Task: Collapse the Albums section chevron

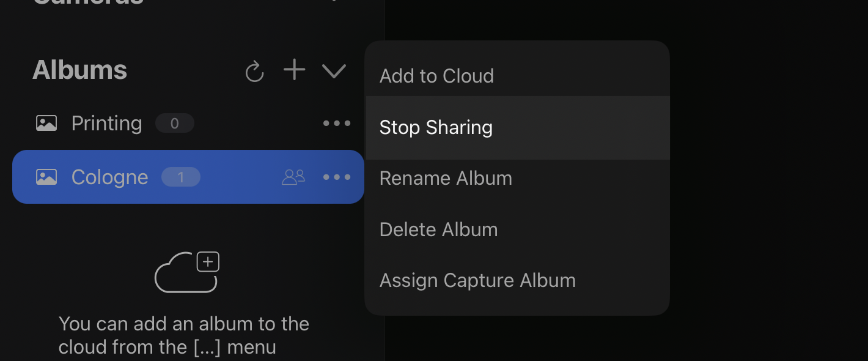Action: [334, 71]
